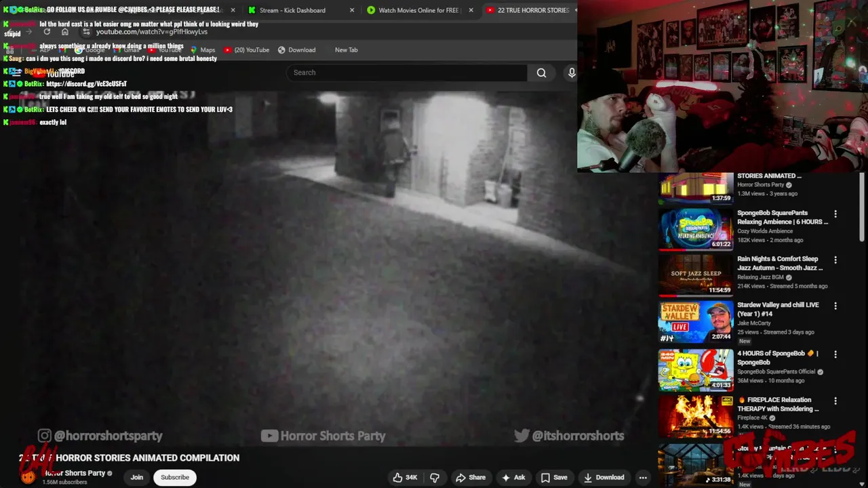The height and width of the screenshot is (488, 868).
Task: Download the current video
Action: 604,477
